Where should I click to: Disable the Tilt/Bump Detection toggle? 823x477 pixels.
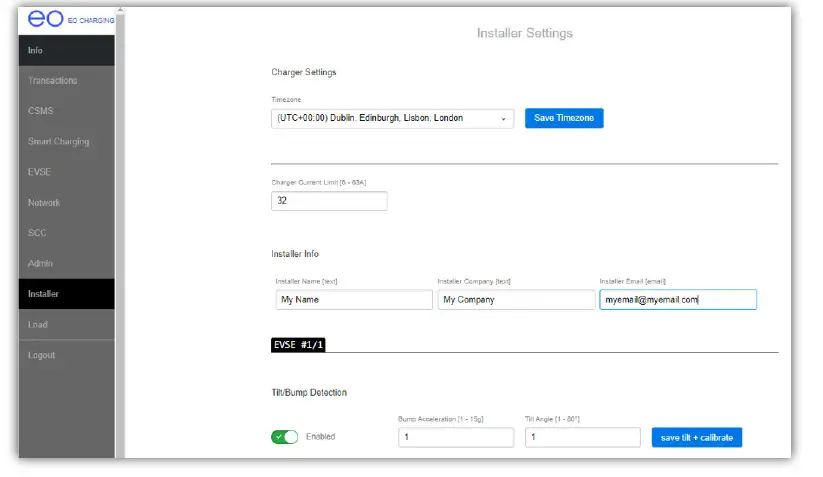point(284,437)
